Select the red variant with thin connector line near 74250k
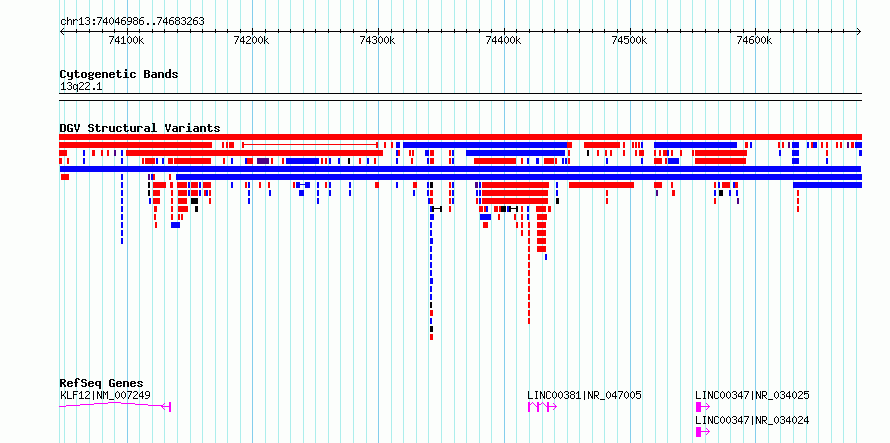The height and width of the screenshot is (443, 890). [x=310, y=145]
